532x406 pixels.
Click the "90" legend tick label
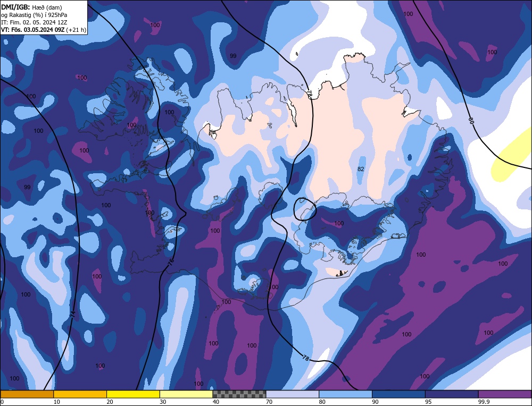pos(375,402)
